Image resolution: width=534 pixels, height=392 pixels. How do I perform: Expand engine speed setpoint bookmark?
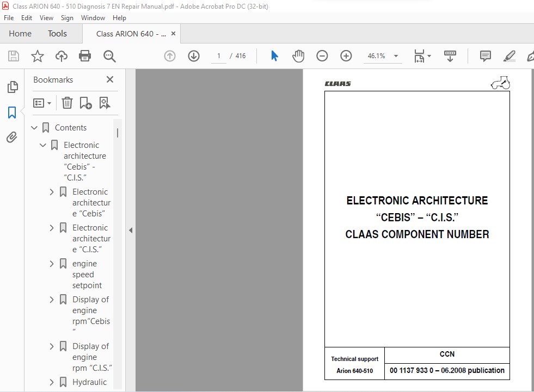51,264
